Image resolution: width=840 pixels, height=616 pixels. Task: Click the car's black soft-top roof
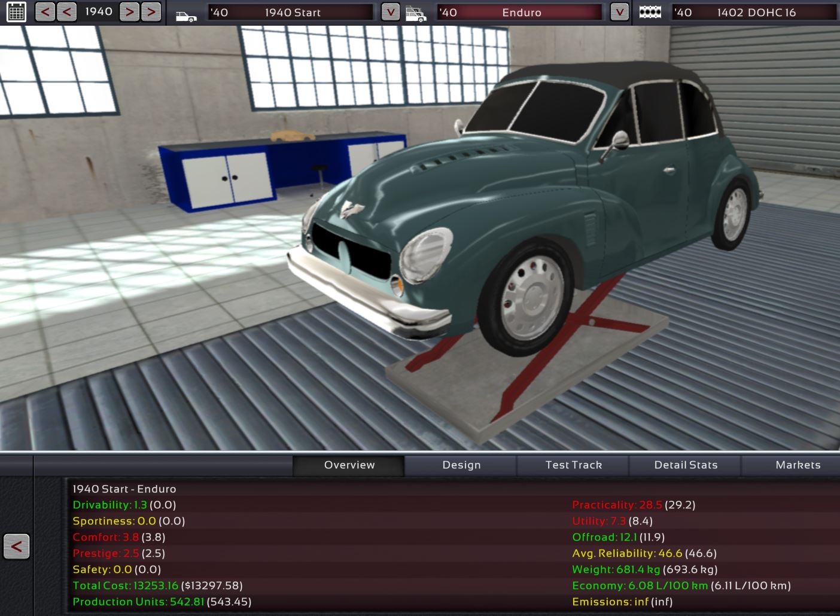(604, 75)
